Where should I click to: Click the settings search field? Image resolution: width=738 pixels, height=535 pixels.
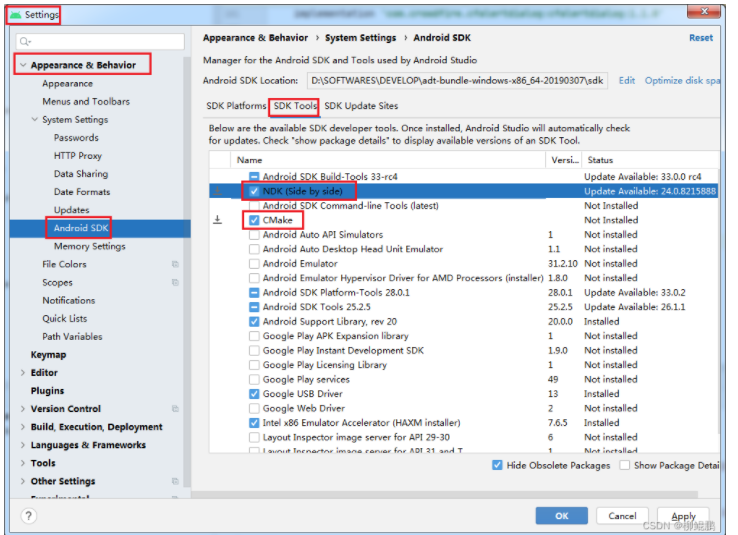100,41
